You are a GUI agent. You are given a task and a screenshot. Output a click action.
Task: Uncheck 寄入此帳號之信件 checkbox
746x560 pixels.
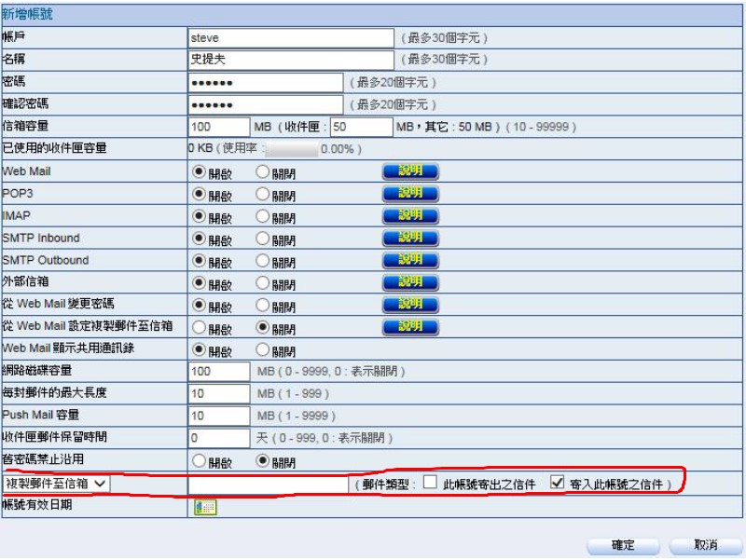click(558, 483)
